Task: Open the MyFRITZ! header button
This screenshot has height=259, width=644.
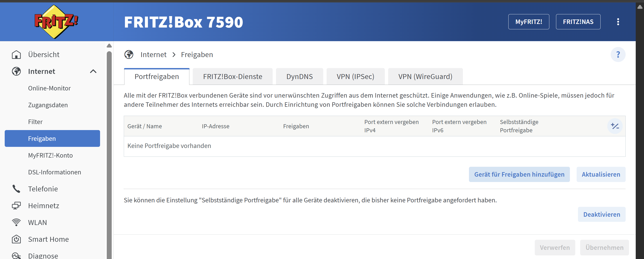Action: point(528,22)
